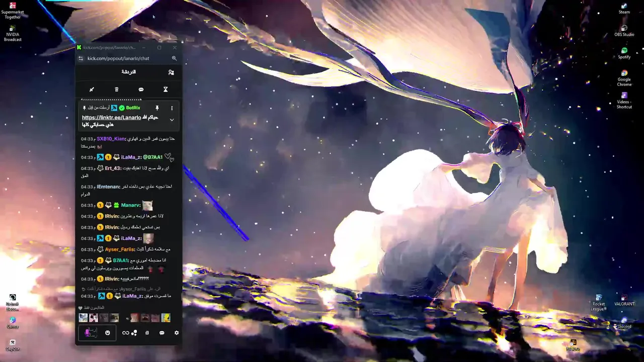Select the yellow emote at end of row
644x362 pixels.
[166, 318]
